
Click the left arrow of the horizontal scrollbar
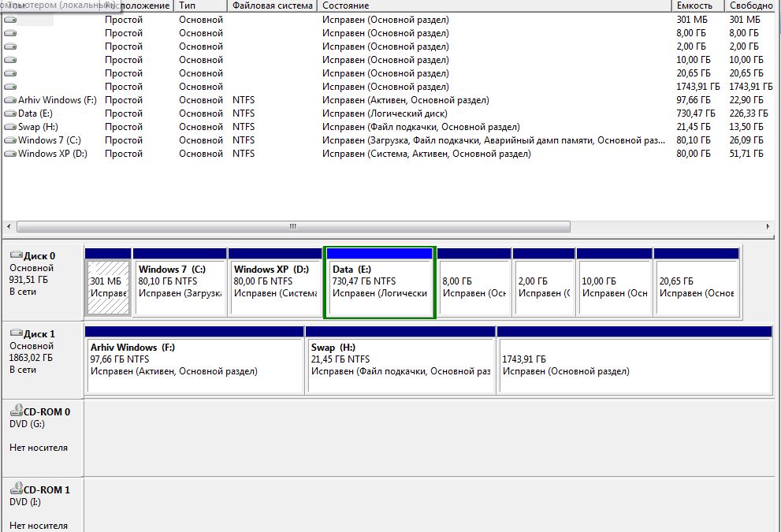tap(9, 227)
